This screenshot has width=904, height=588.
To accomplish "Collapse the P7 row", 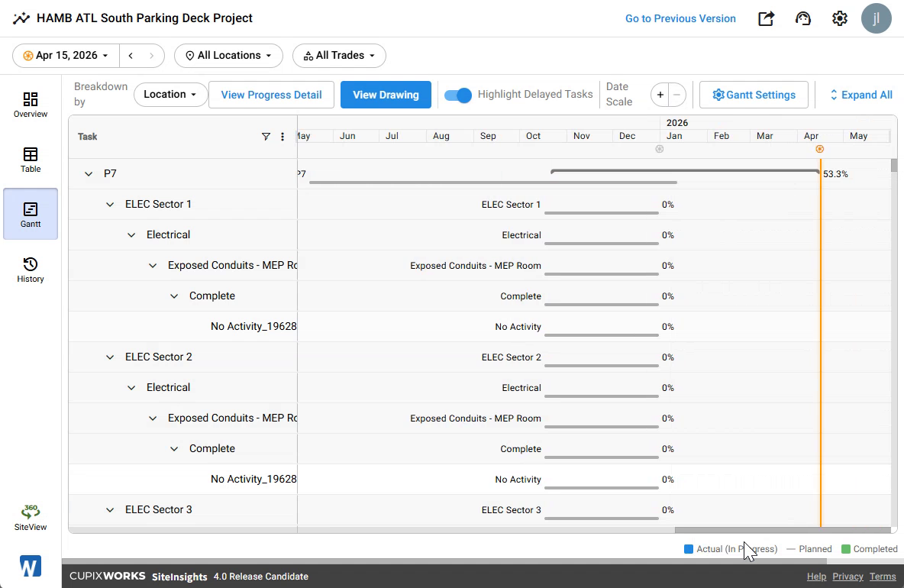I will [x=89, y=173].
